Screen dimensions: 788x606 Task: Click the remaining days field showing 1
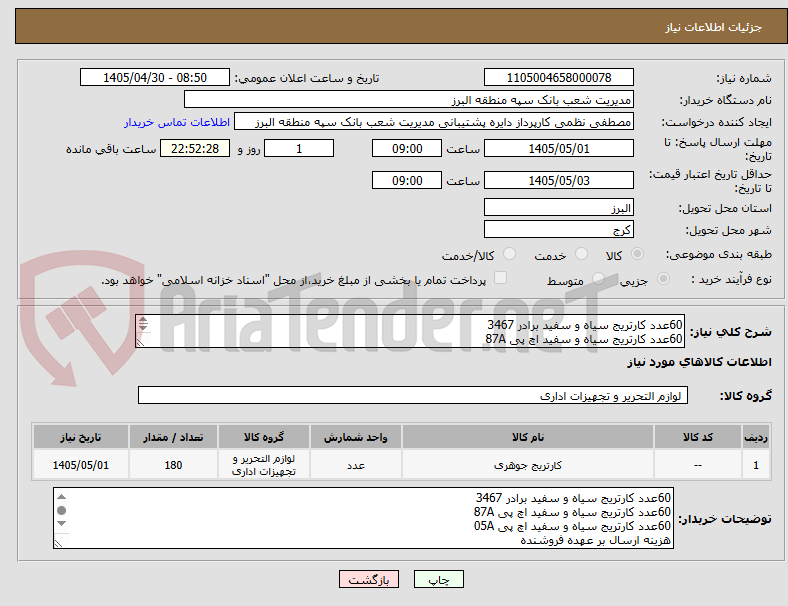(x=299, y=149)
